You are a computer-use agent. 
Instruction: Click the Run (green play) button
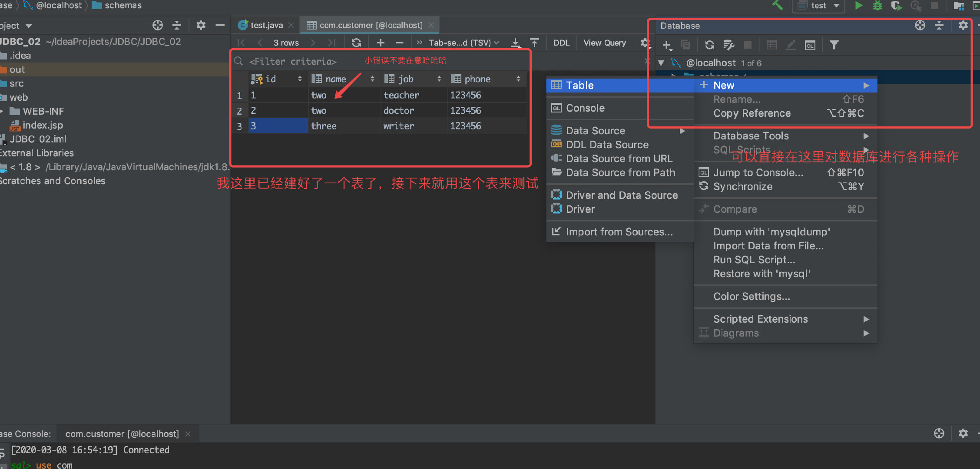858,6
